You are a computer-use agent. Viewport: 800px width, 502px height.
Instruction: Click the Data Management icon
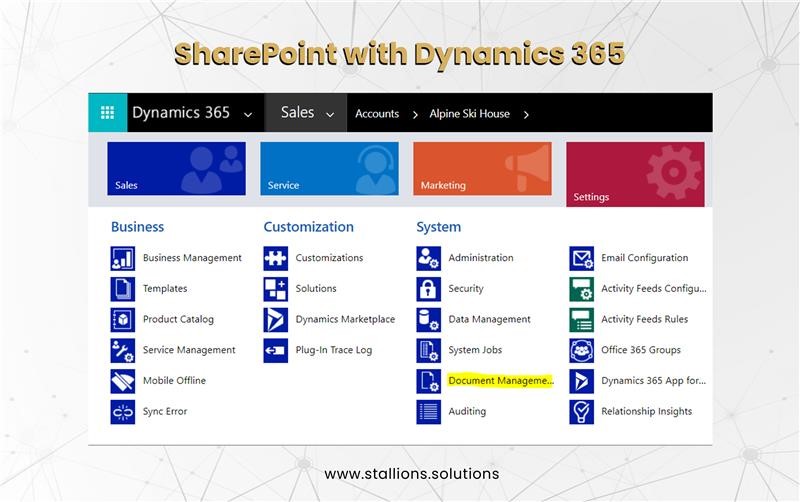(x=429, y=319)
